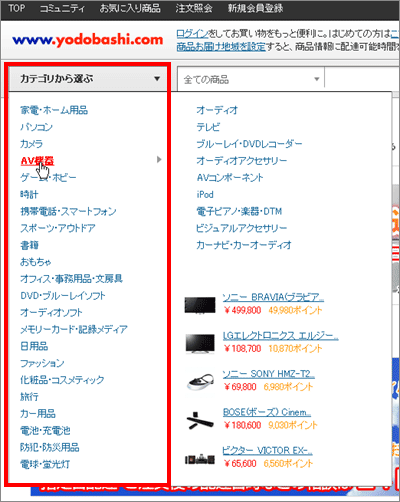400x502 pixels.
Task: Open 電子ピアノ・楽器・DTM subcategory
Action: click(239, 211)
